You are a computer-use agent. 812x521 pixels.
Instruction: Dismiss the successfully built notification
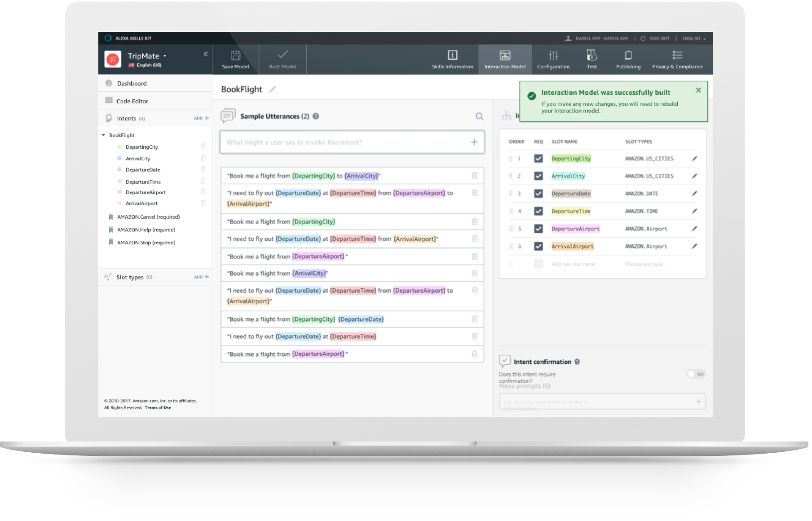[x=698, y=90]
